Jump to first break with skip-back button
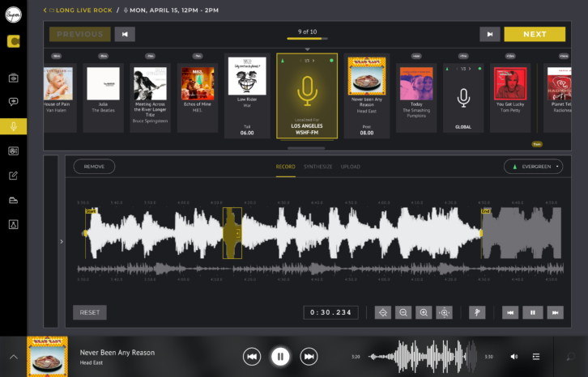 coord(125,34)
